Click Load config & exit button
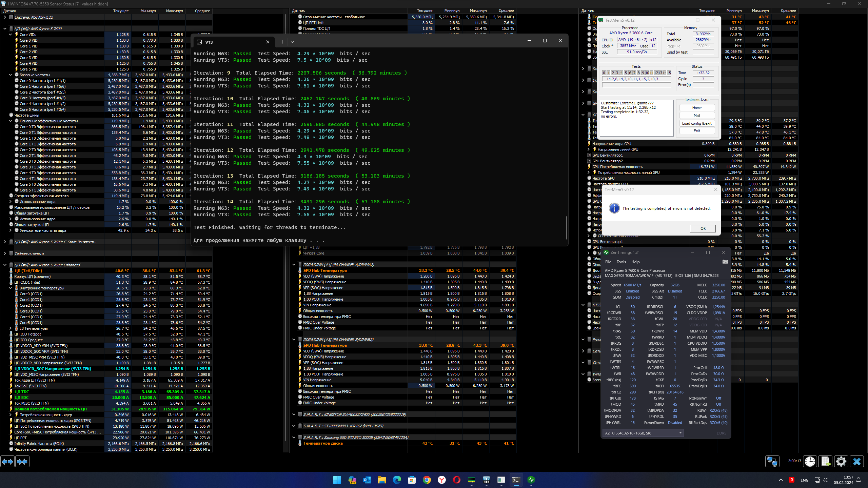The width and height of the screenshot is (868, 488). tap(697, 123)
